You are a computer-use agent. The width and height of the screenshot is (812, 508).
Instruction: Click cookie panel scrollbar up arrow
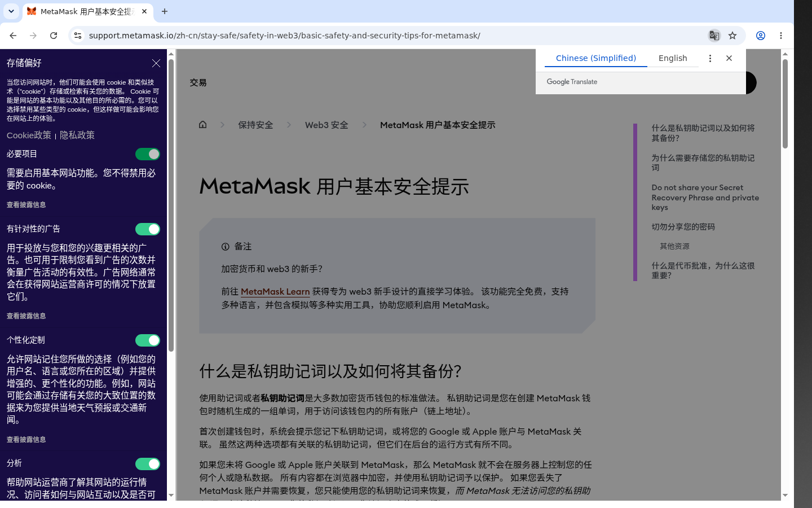coord(171,54)
